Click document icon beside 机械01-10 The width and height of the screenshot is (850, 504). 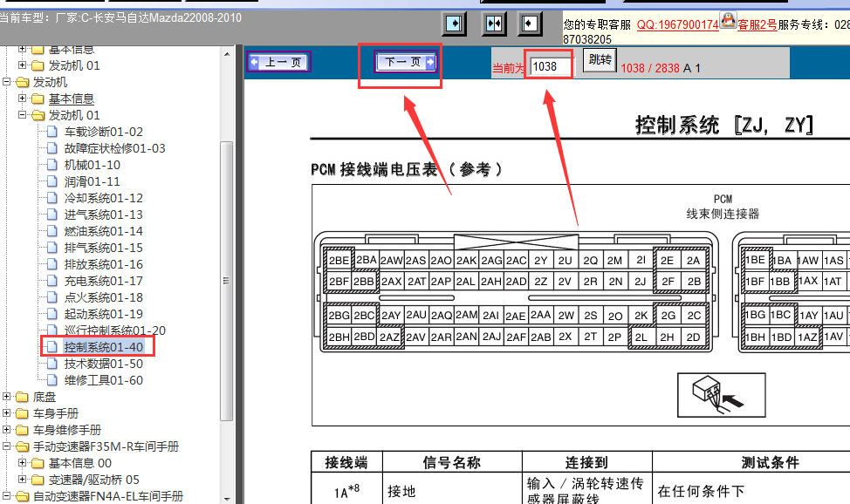click(x=52, y=165)
